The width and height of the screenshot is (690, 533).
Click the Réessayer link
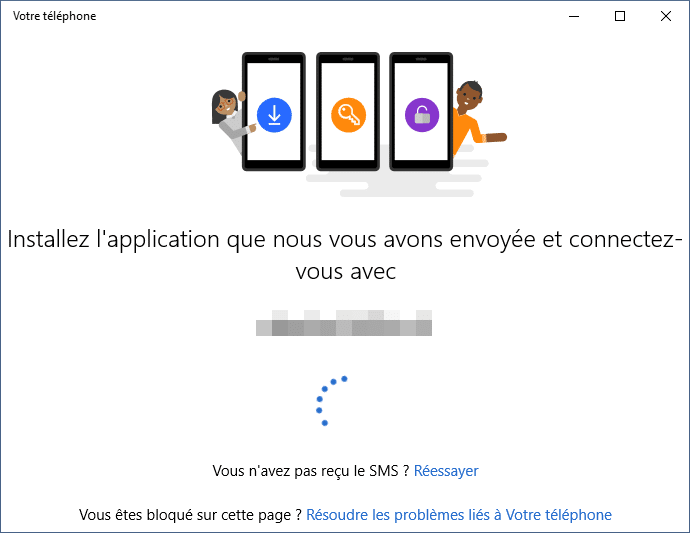pos(446,471)
